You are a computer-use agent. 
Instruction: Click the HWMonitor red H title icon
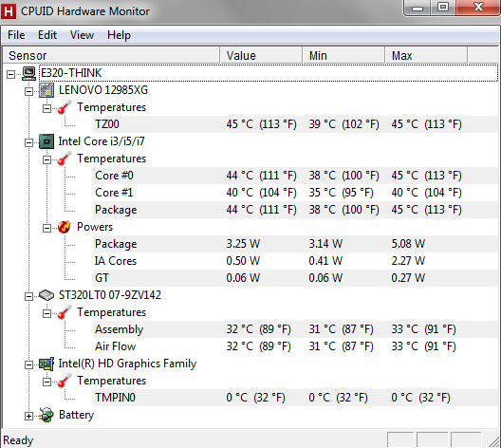9,11
